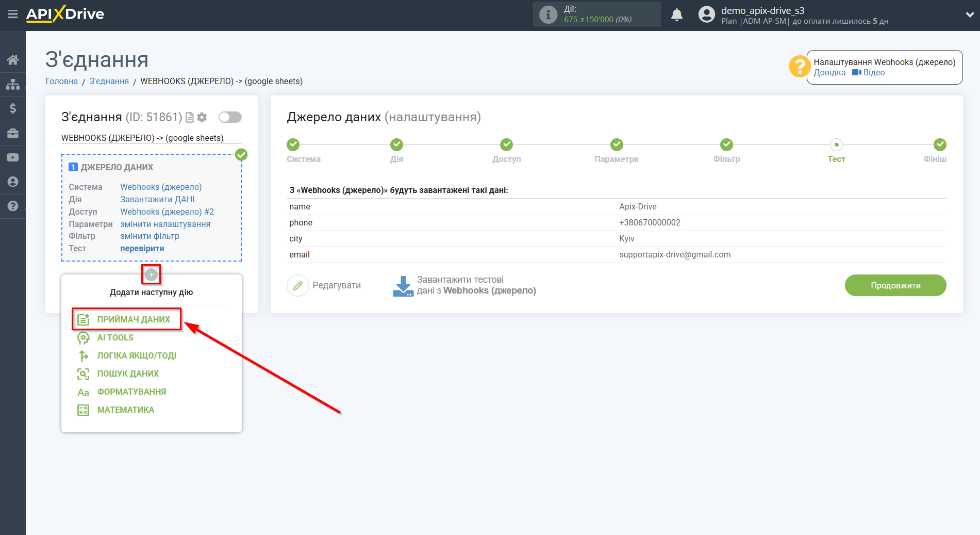This screenshot has width=980, height=535.
Task: Click the Продовжити button
Action: (x=895, y=285)
